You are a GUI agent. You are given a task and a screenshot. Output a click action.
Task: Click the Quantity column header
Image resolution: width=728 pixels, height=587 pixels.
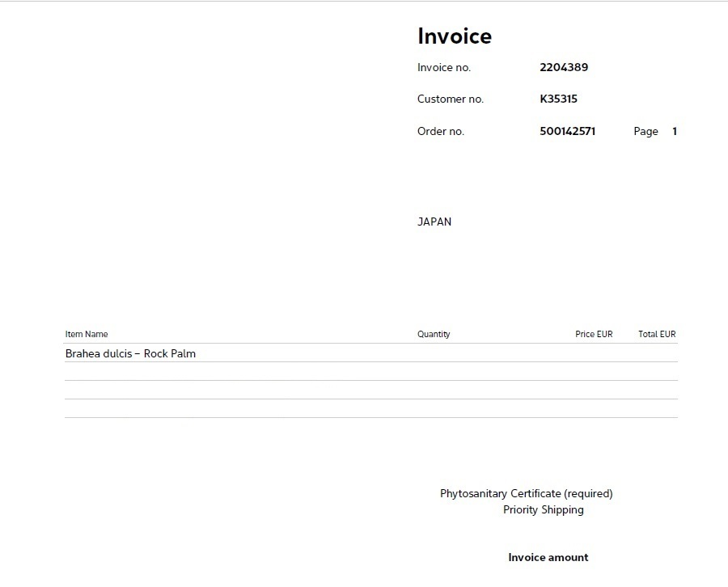434,335
